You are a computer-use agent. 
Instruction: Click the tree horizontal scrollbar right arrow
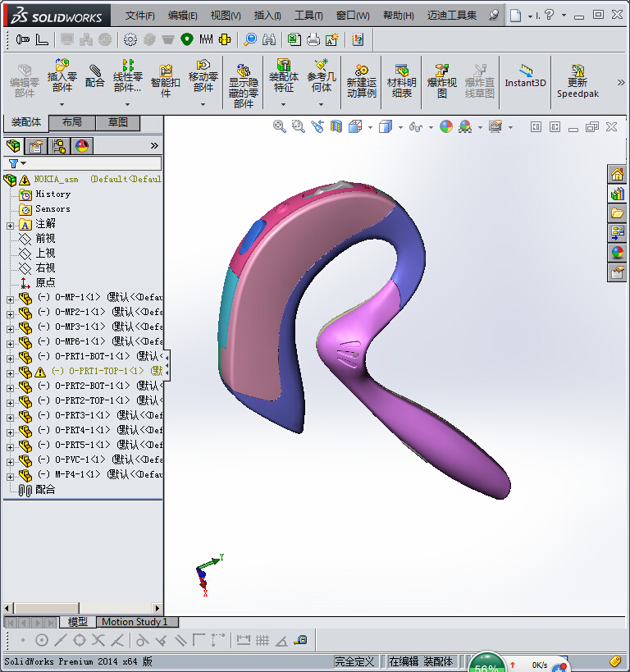pyautogui.click(x=157, y=608)
